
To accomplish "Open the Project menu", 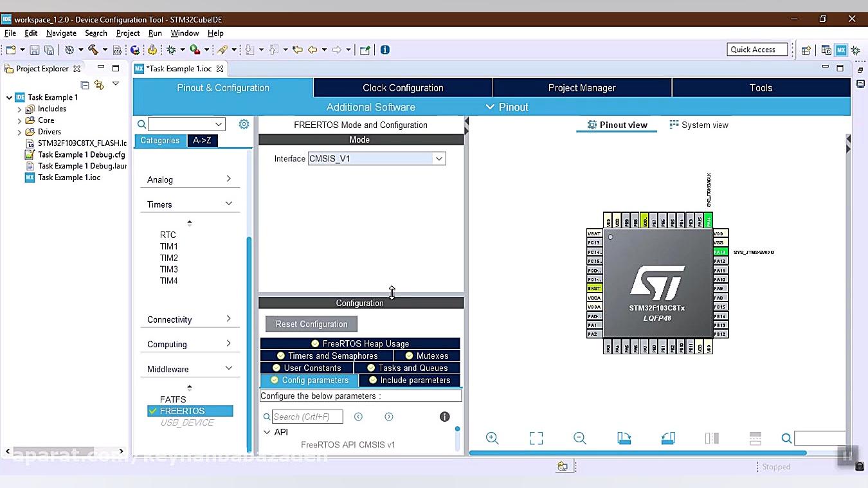I will click(127, 33).
